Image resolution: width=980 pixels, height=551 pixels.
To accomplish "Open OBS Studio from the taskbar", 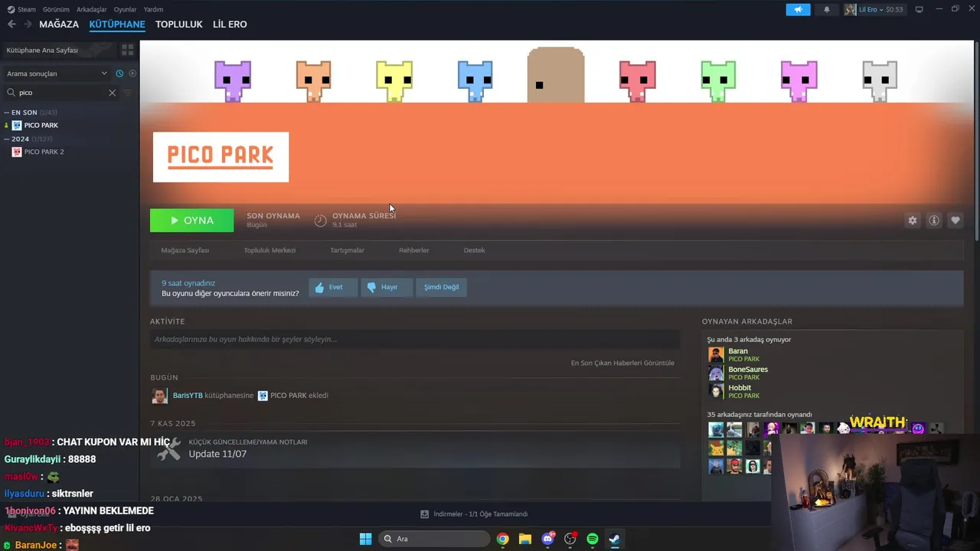I will 570,539.
